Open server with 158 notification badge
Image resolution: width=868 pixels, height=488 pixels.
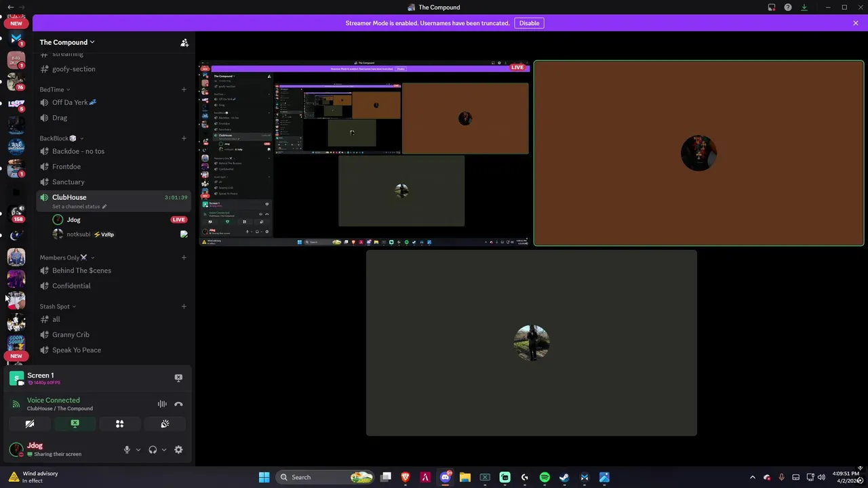(x=16, y=213)
